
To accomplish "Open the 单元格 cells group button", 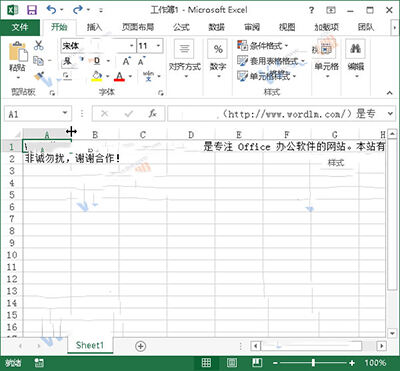I will point(326,59).
